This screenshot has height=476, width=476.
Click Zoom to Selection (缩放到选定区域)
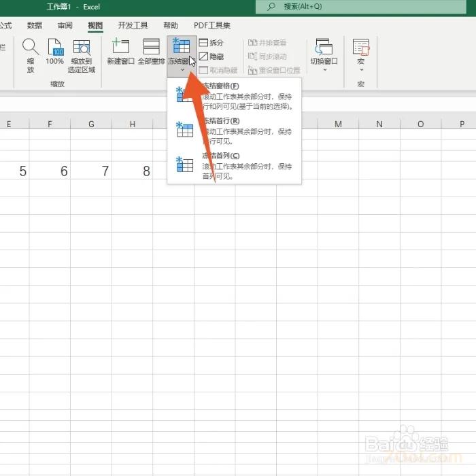pyautogui.click(x=82, y=56)
